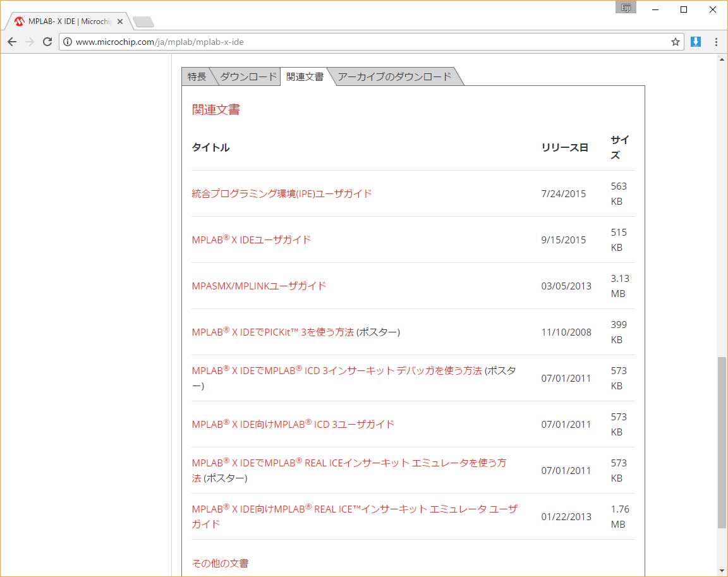Click the 399 KB size value
The width and height of the screenshot is (728, 577).
tap(619, 332)
